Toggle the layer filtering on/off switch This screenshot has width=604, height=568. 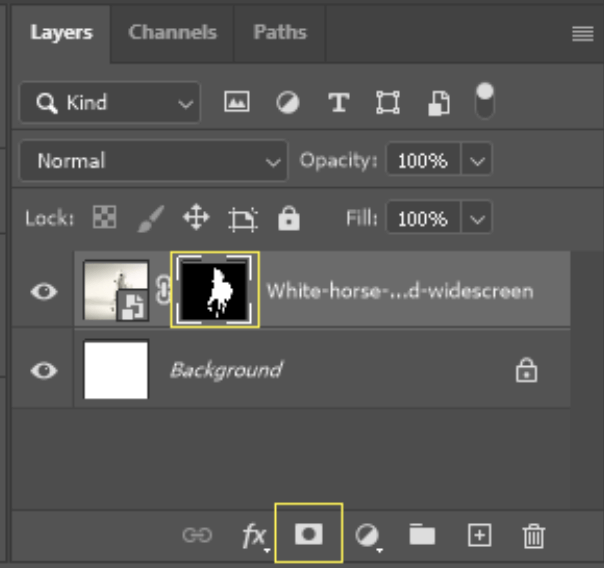(x=485, y=101)
